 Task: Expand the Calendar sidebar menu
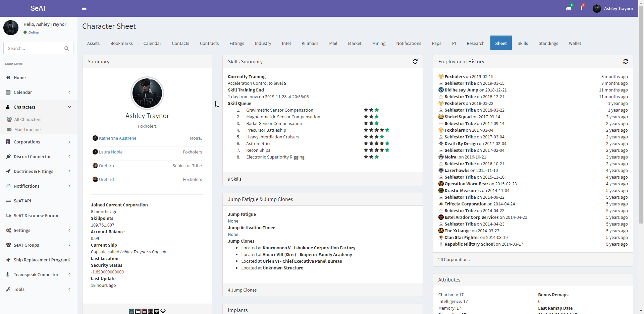tap(69, 92)
